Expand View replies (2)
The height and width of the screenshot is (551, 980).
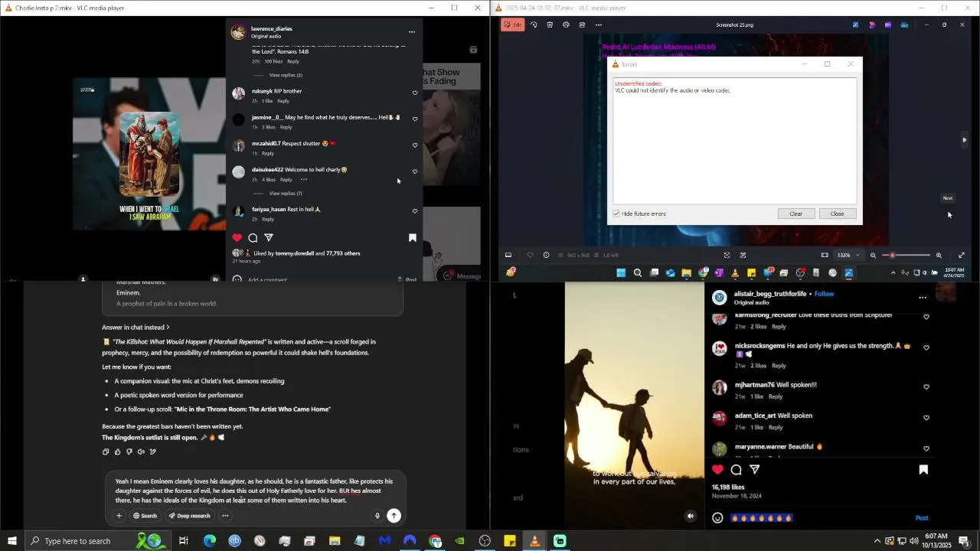(x=286, y=75)
